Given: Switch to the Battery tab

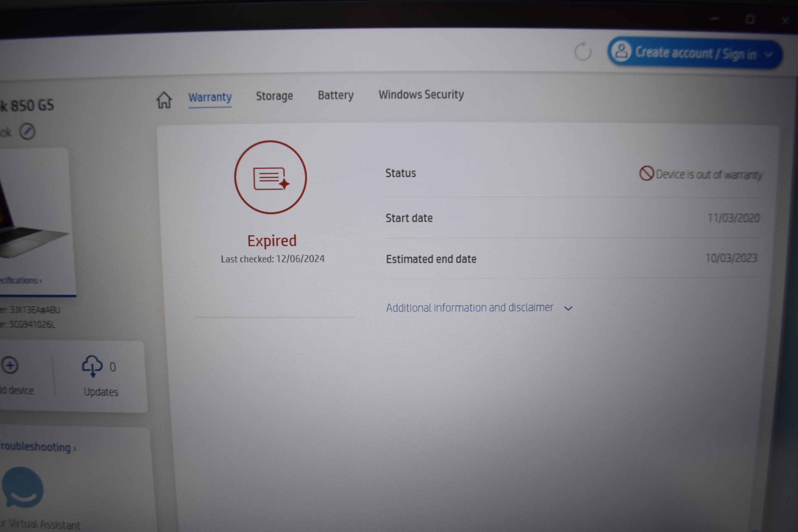Looking at the screenshot, I should [x=335, y=95].
